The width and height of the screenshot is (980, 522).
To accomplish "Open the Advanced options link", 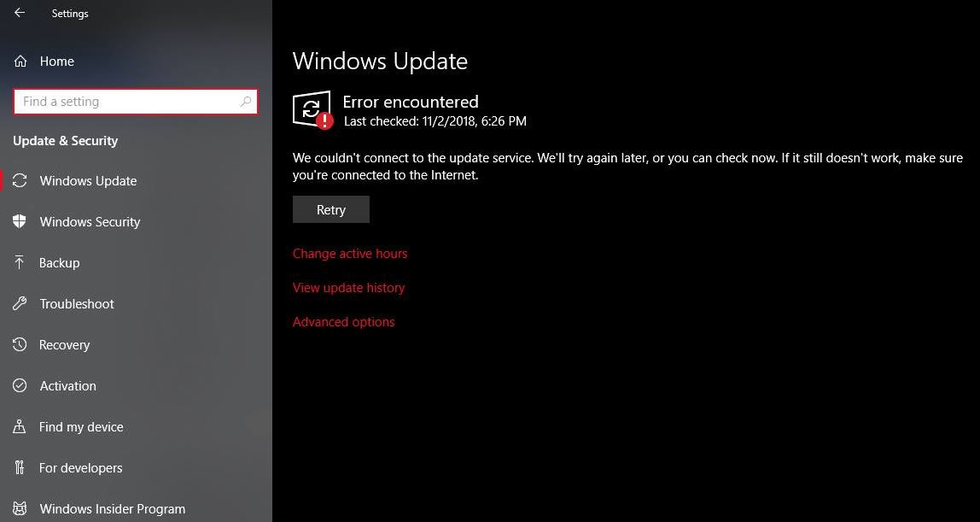I will (x=343, y=322).
